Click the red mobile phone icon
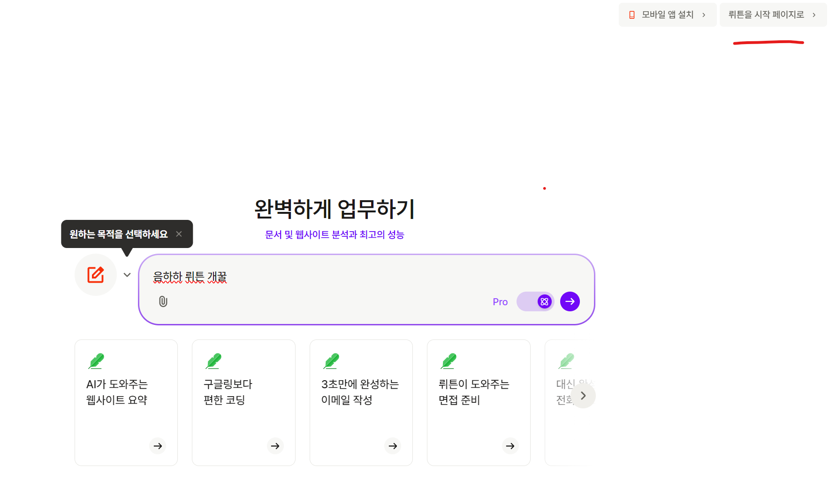 632,15
